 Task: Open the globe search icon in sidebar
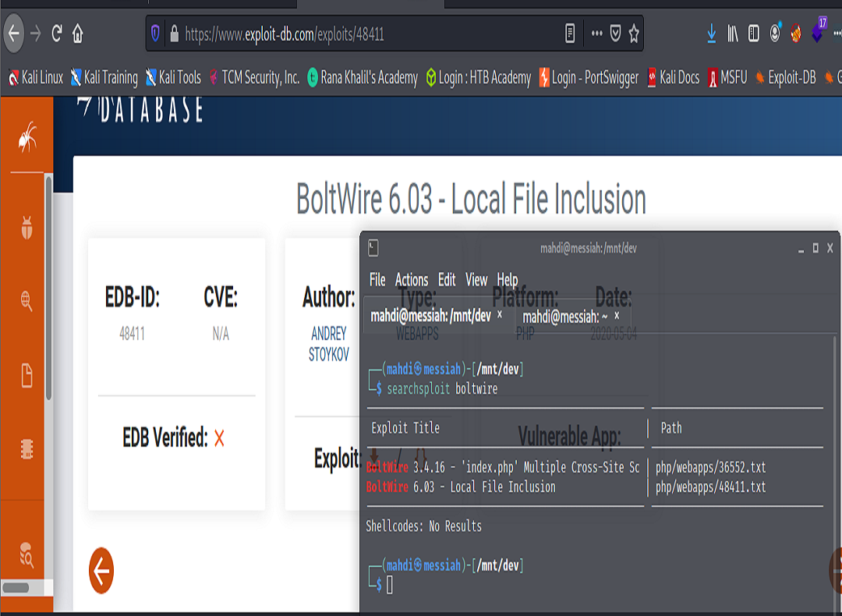coord(27,301)
